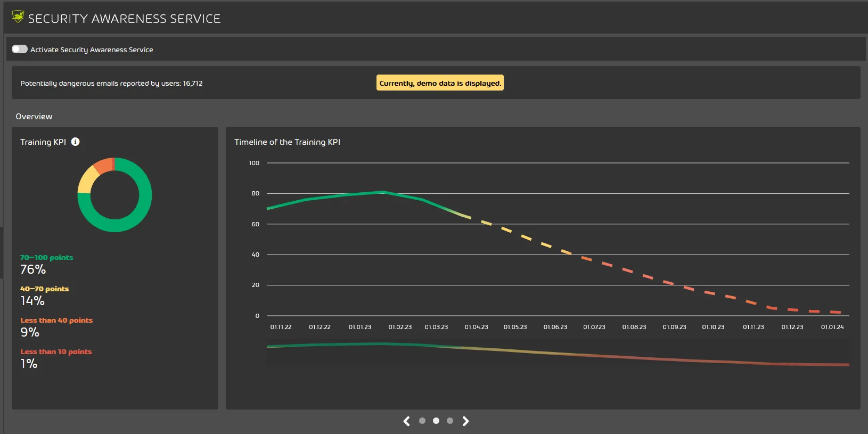Image resolution: width=868 pixels, height=434 pixels.
Task: Select the first carousel page dot
Action: pyautogui.click(x=422, y=421)
